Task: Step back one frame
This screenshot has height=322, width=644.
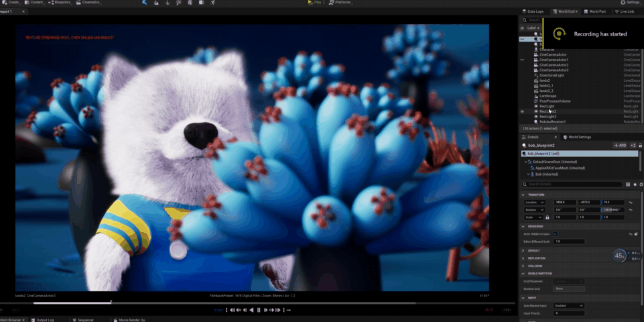Action: pos(245,310)
